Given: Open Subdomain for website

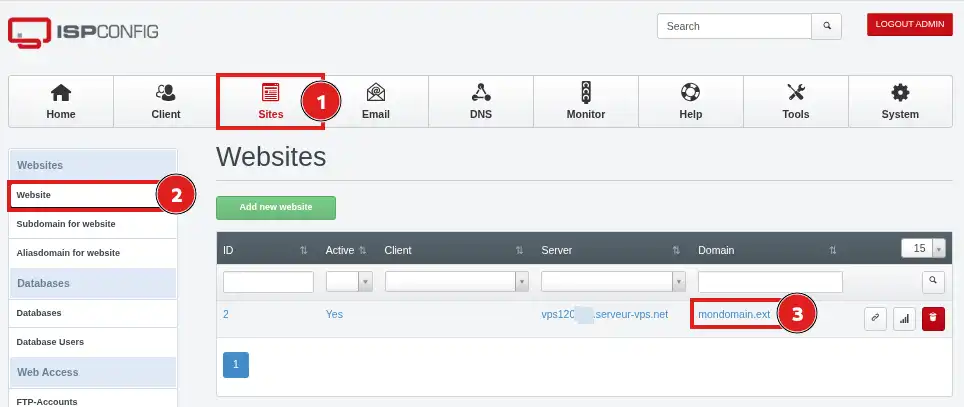Looking at the screenshot, I should 93,224.
